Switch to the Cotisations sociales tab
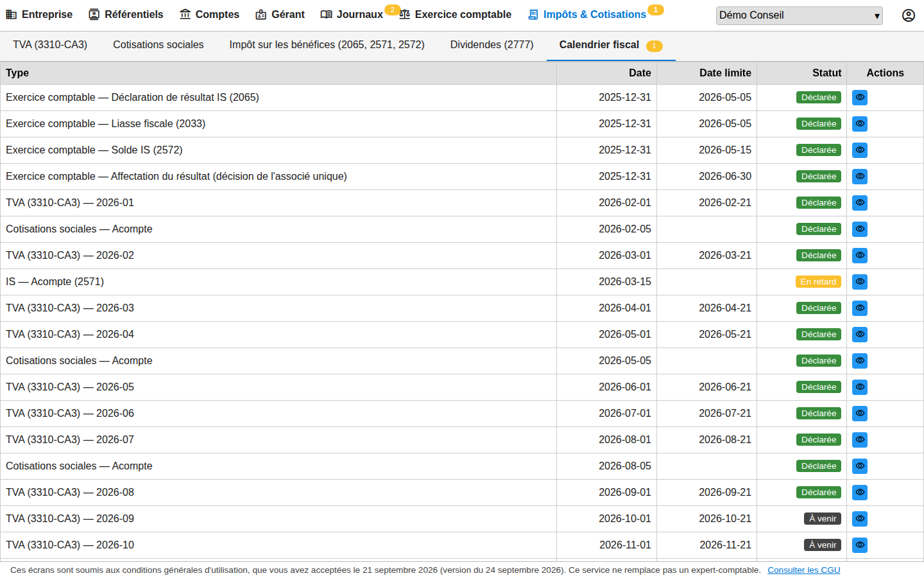 (x=158, y=45)
